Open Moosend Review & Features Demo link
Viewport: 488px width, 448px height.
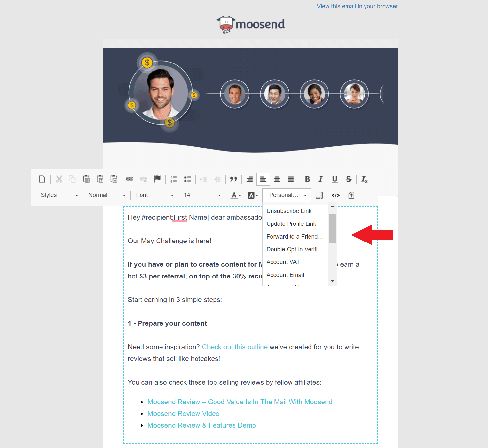[202, 425]
